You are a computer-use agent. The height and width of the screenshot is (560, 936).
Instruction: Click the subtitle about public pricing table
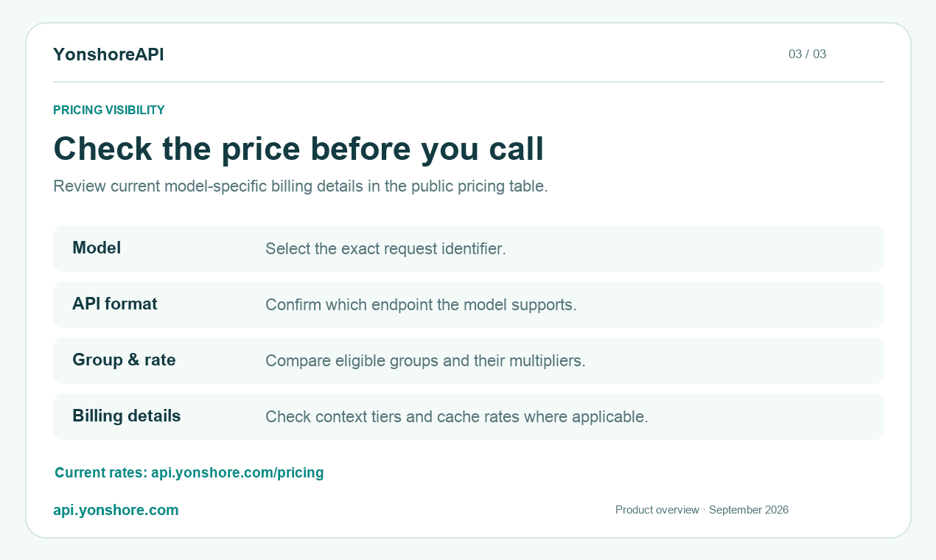[x=301, y=186]
